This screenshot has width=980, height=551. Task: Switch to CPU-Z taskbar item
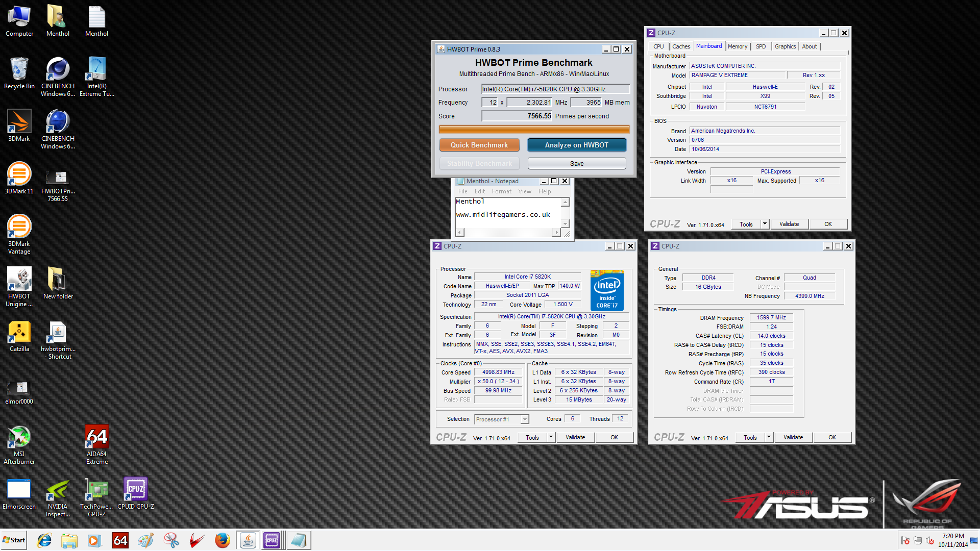272,540
